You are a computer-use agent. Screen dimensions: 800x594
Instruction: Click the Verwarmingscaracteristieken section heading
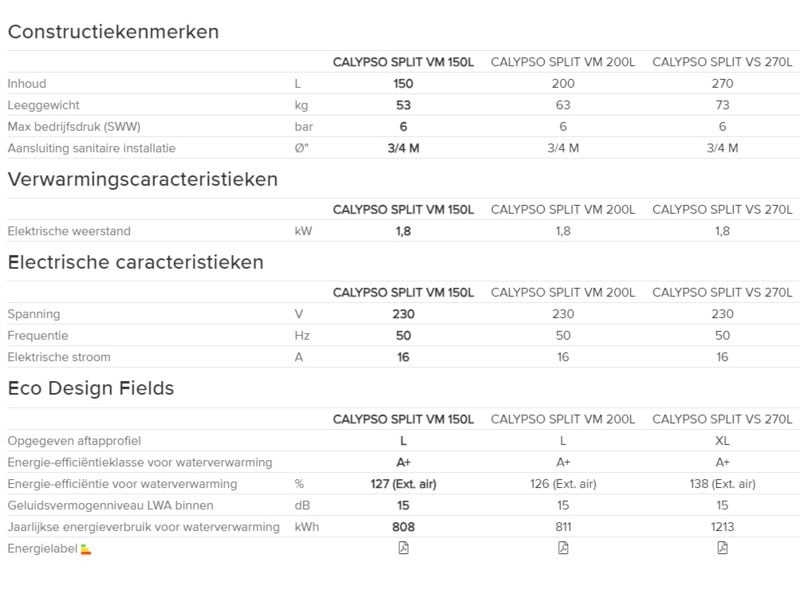tap(143, 180)
